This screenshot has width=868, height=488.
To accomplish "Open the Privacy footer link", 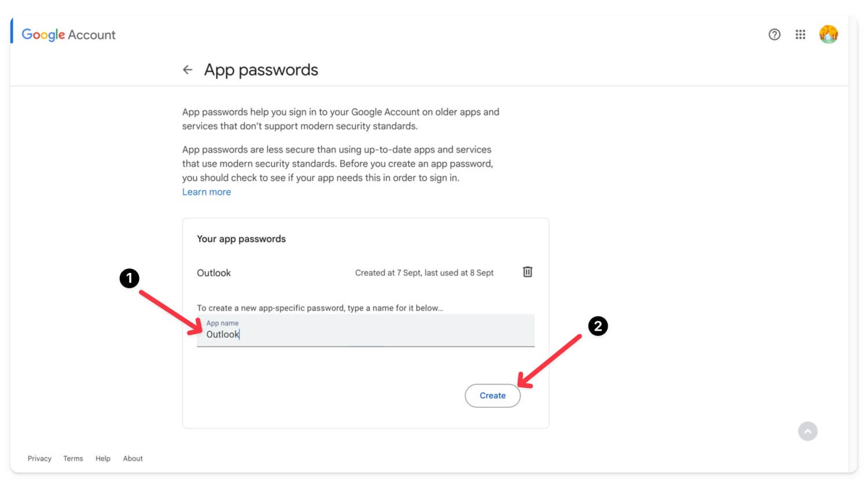I will point(39,458).
